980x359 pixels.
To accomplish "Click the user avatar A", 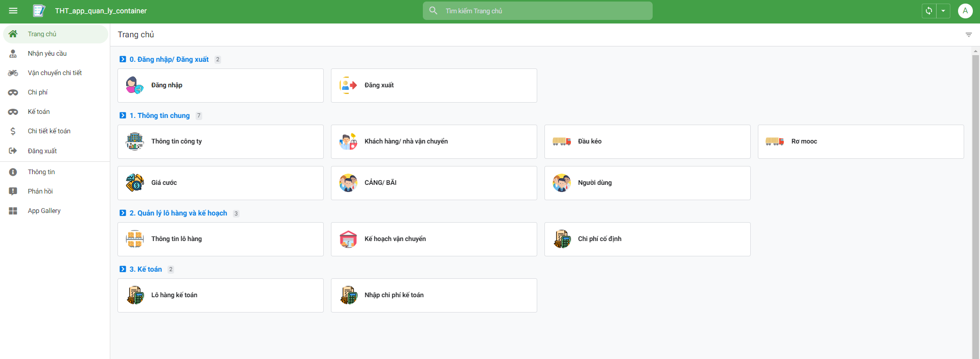I will click(x=965, y=11).
